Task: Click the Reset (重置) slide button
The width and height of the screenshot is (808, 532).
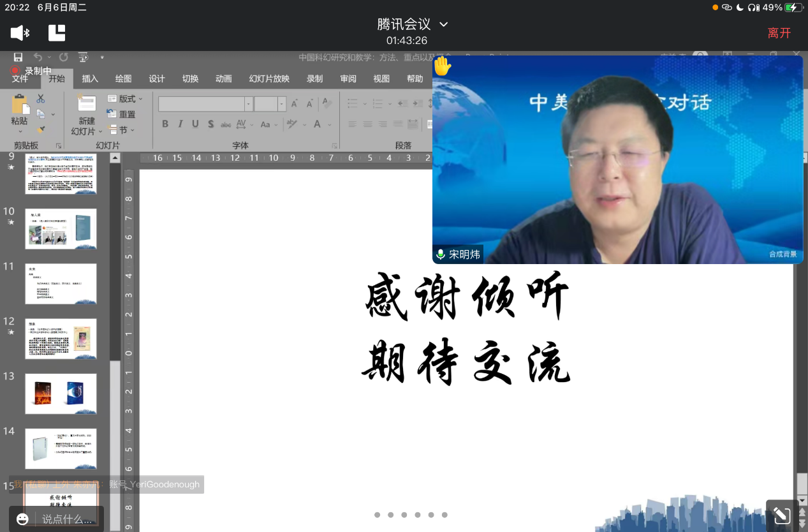Action: click(x=121, y=114)
